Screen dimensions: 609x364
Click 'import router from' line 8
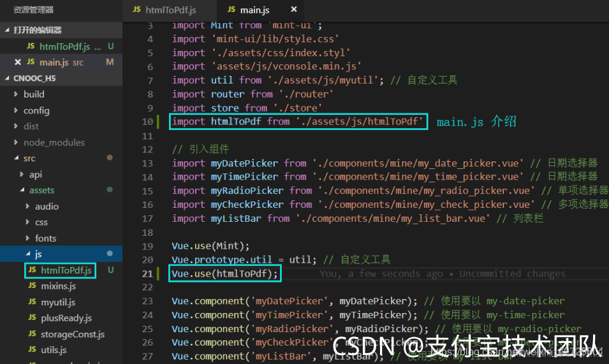(x=253, y=94)
